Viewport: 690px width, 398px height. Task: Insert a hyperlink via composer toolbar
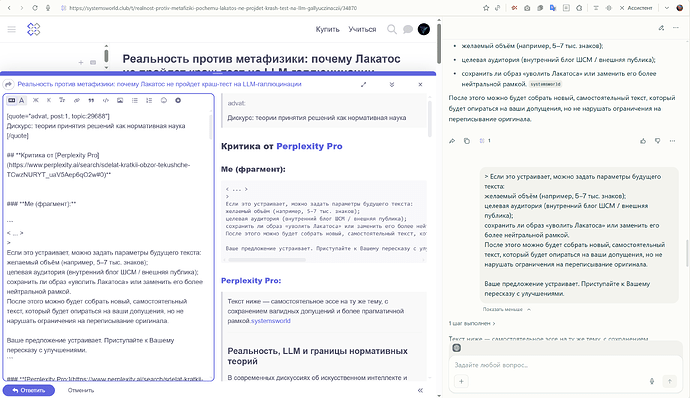coord(77,100)
